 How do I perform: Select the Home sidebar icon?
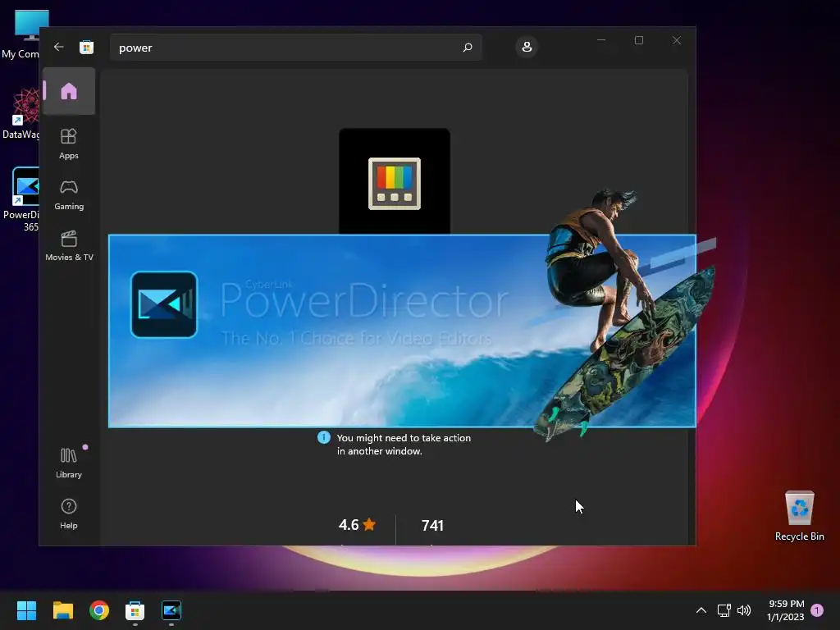point(69,91)
